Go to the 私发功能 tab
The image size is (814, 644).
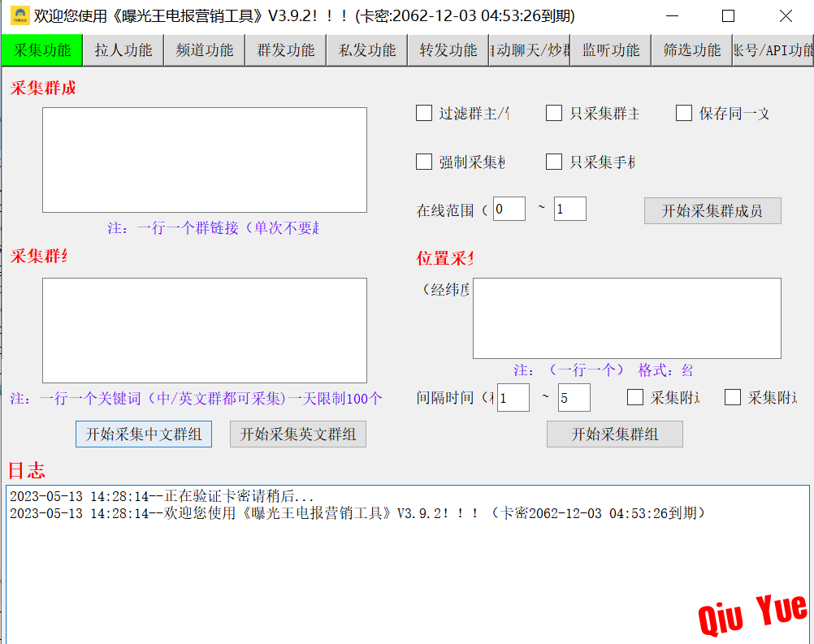click(366, 50)
